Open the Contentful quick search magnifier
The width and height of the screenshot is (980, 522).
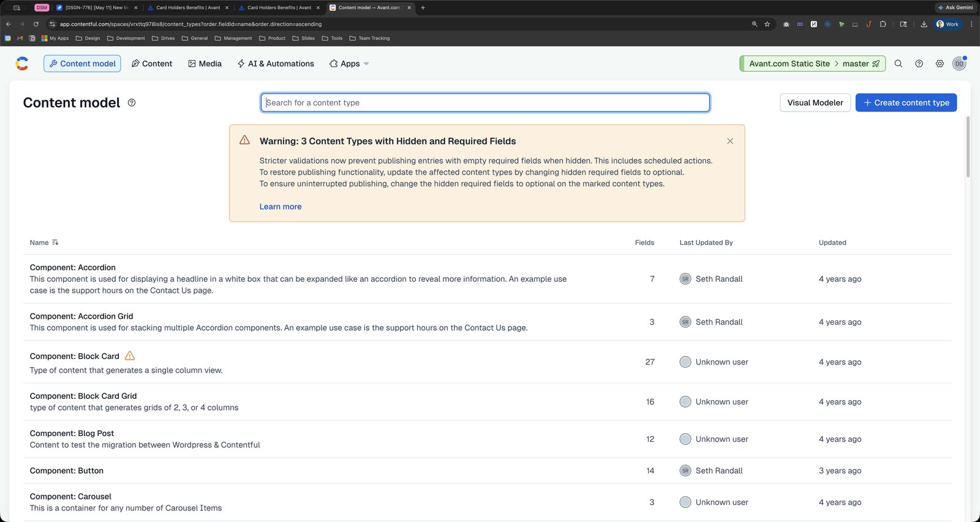(899, 64)
